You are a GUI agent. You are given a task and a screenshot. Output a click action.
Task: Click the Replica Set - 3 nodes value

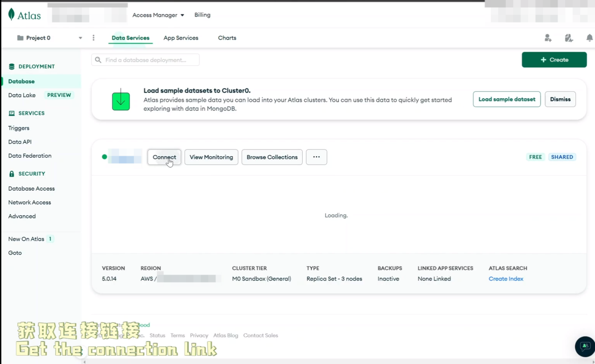tap(334, 279)
